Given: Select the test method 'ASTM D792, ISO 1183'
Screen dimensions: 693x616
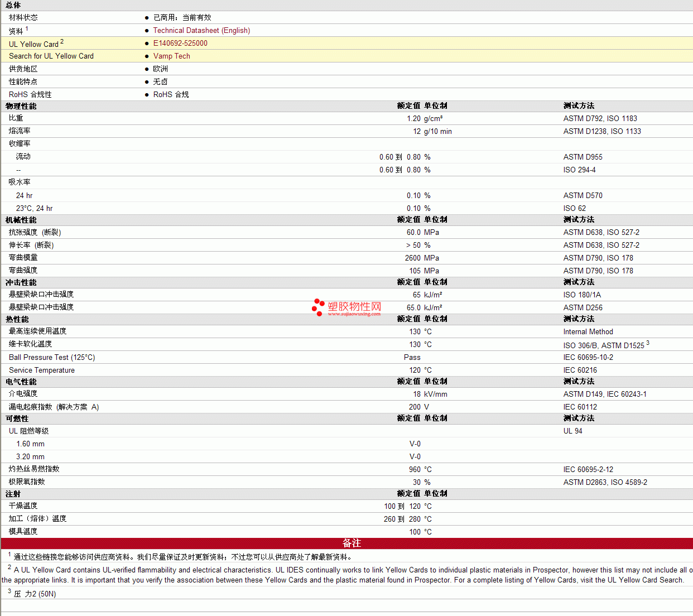Looking at the screenshot, I should (x=600, y=119).
